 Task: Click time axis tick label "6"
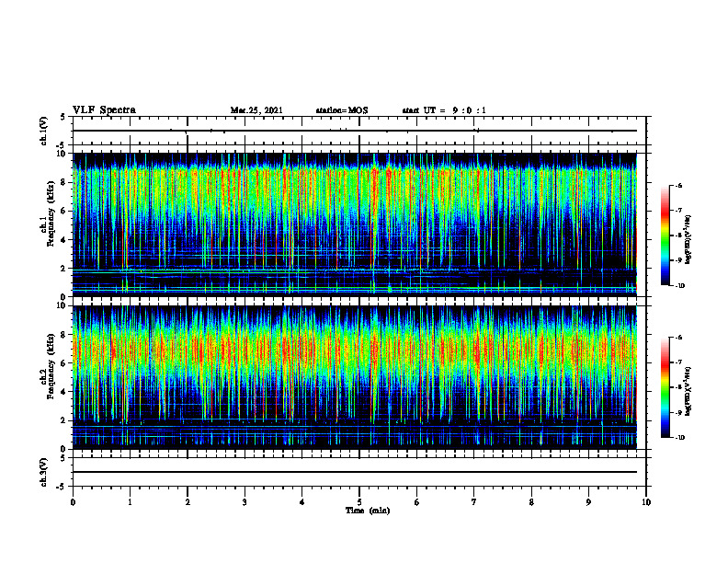(417, 502)
